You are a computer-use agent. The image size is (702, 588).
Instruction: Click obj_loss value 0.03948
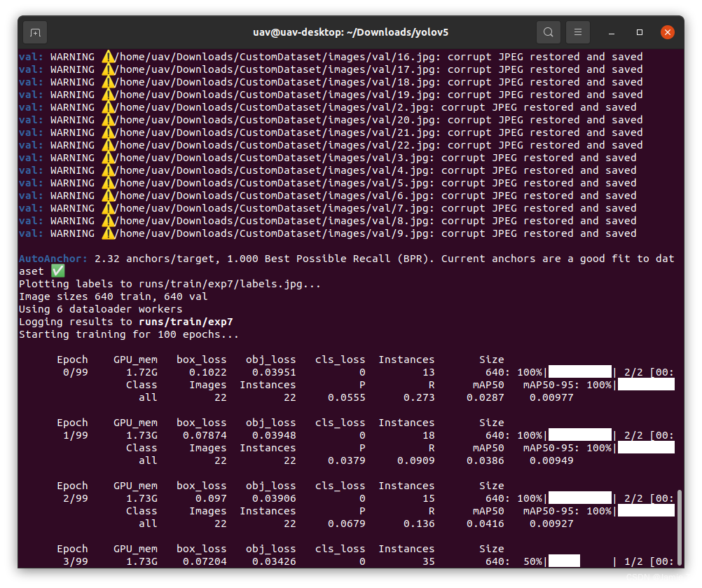274,435
